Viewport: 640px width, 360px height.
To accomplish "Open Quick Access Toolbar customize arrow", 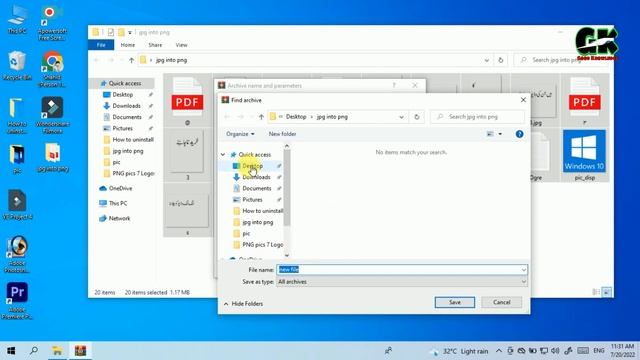I will coord(130,32).
